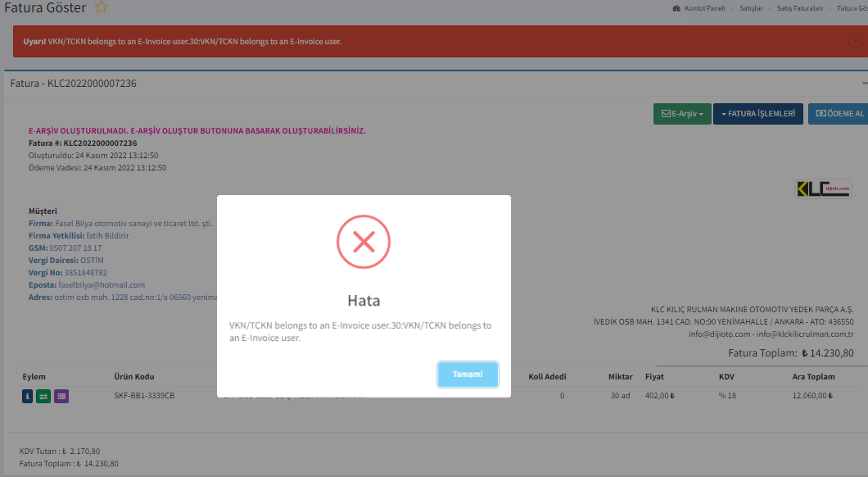Click the Tamam! button in error dialog
This screenshot has width=868, height=477.
pos(468,374)
